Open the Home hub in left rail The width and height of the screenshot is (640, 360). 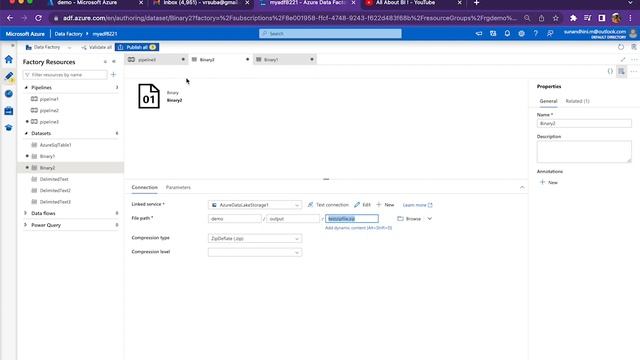click(x=9, y=60)
